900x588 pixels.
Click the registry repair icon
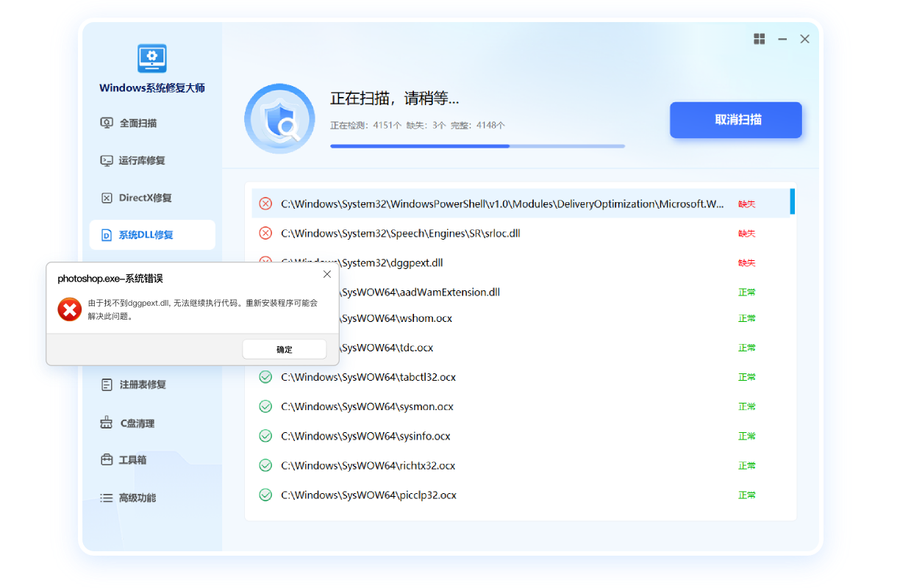[107, 384]
